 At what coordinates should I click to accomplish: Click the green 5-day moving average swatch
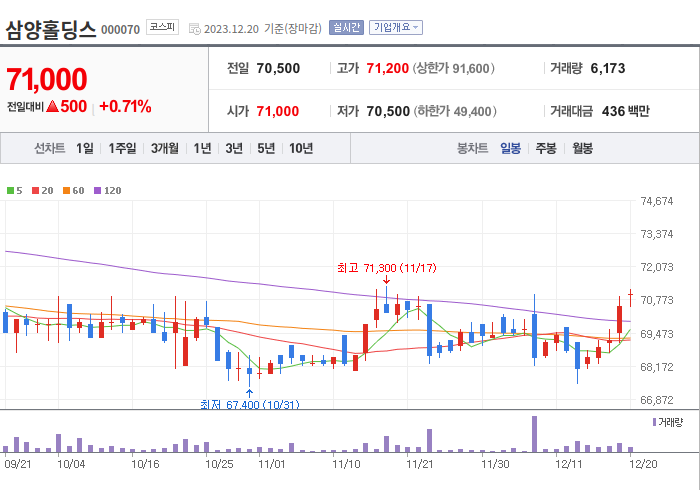point(10,191)
